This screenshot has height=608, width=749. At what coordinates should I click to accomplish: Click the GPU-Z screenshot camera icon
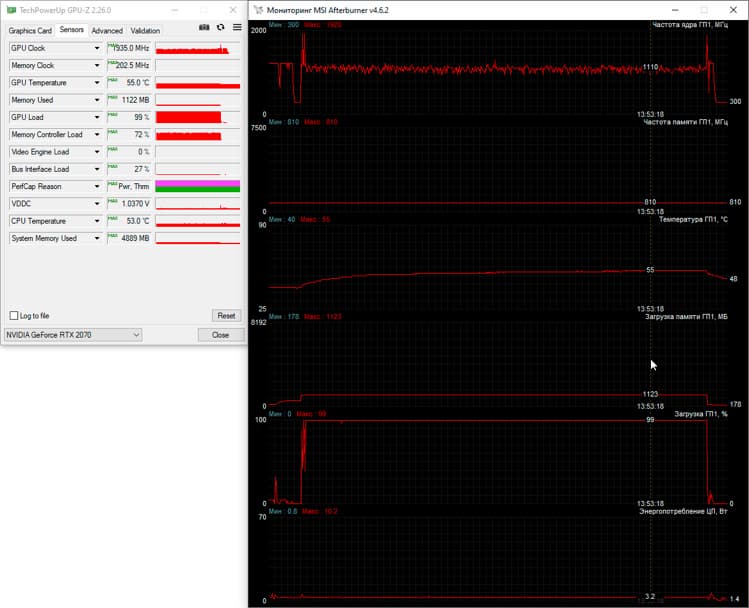(x=204, y=27)
